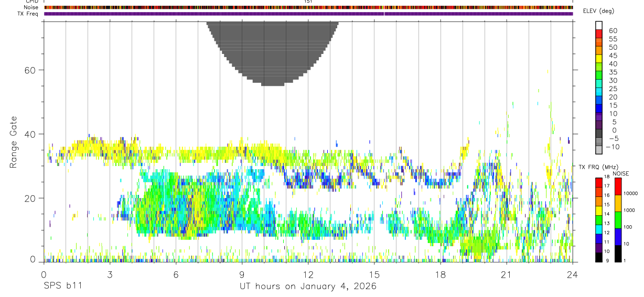This screenshot has height=297, width=644.
Task: Click the 'TX FRQ (MHz)' legend title
Action: click(598, 167)
